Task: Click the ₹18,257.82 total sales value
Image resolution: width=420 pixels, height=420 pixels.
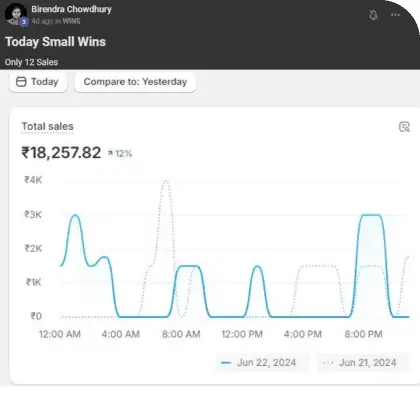Action: tap(61, 153)
